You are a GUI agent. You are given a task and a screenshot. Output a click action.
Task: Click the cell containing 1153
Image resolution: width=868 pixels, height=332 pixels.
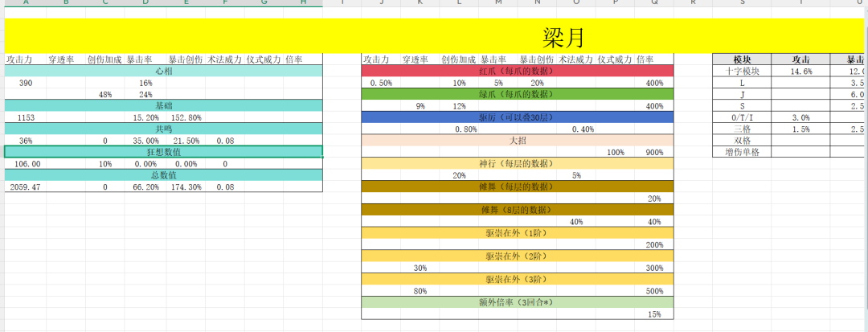pos(26,117)
